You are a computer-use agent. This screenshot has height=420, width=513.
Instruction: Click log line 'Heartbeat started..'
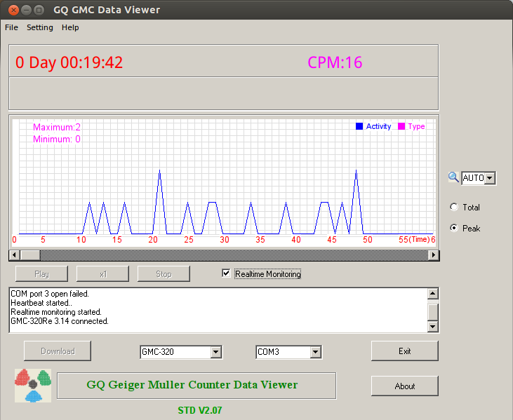click(x=41, y=303)
